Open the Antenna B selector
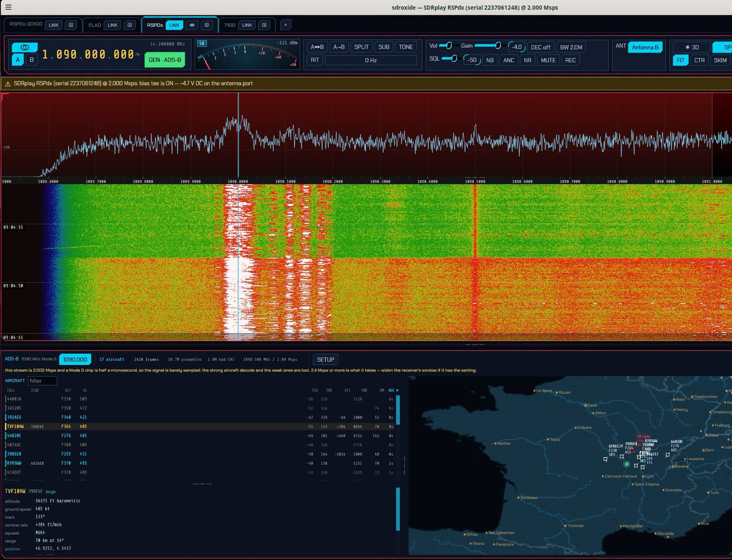The image size is (732, 560). coord(645,47)
